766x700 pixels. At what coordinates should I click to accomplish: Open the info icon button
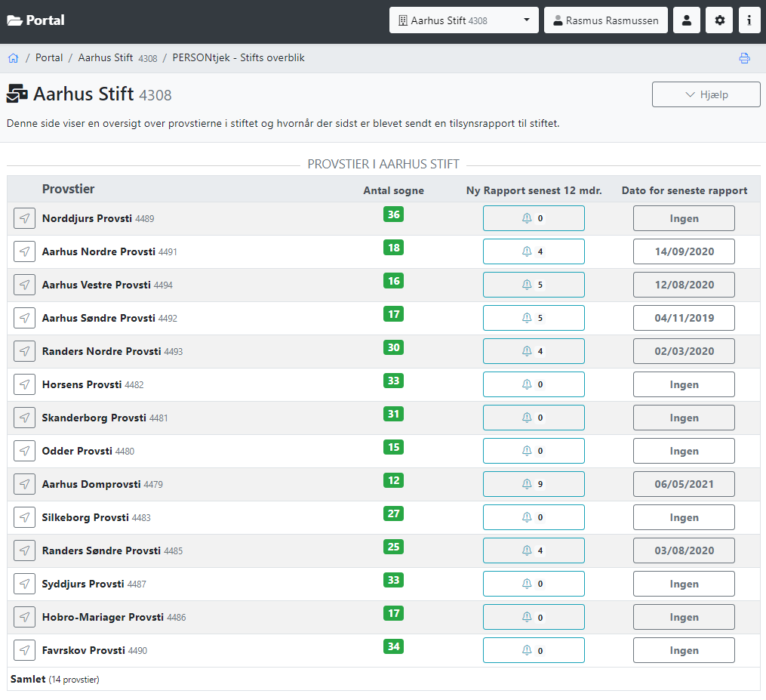(x=749, y=20)
